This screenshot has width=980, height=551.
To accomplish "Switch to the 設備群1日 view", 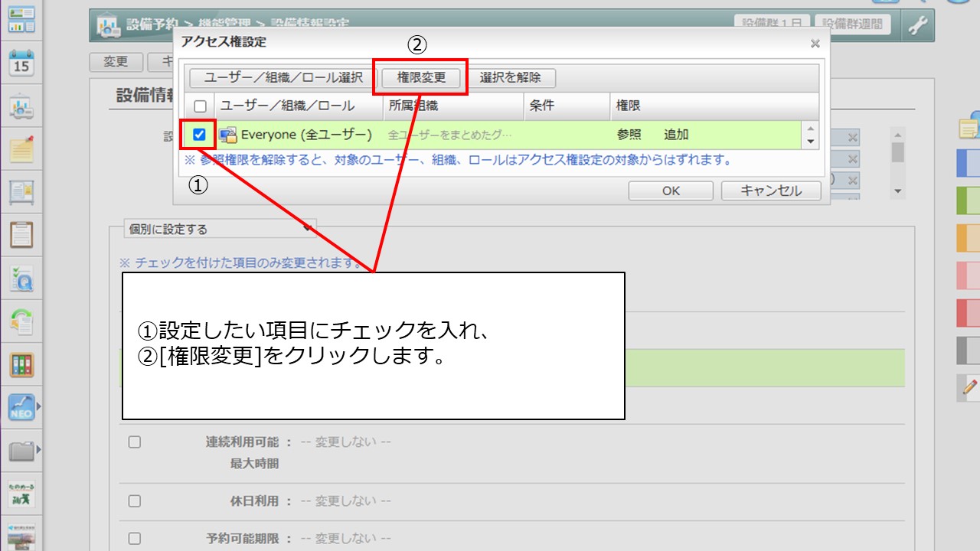I will [x=770, y=24].
